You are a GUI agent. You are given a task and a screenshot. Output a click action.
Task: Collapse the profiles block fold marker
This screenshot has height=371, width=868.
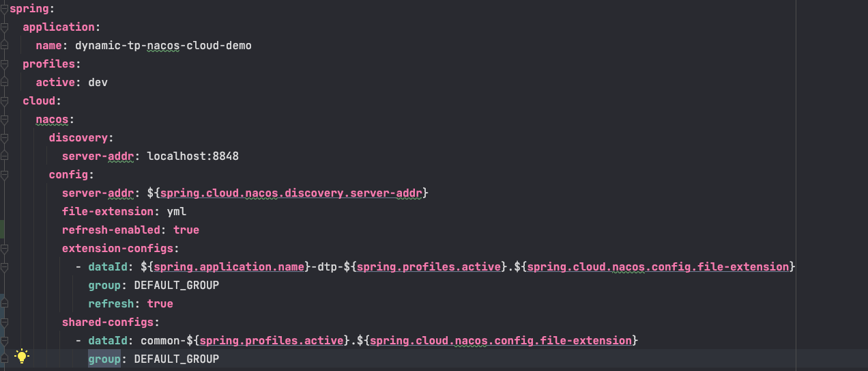(3, 64)
